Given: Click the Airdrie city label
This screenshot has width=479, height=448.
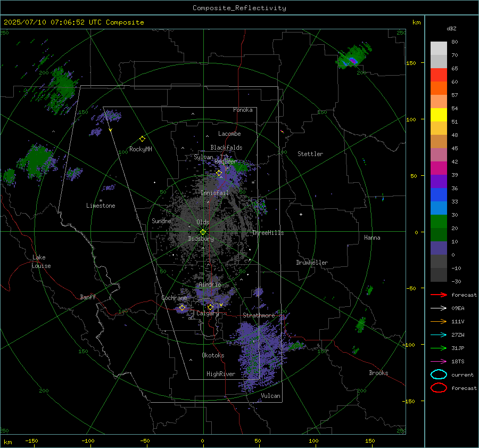Looking at the screenshot, I should point(210,284).
